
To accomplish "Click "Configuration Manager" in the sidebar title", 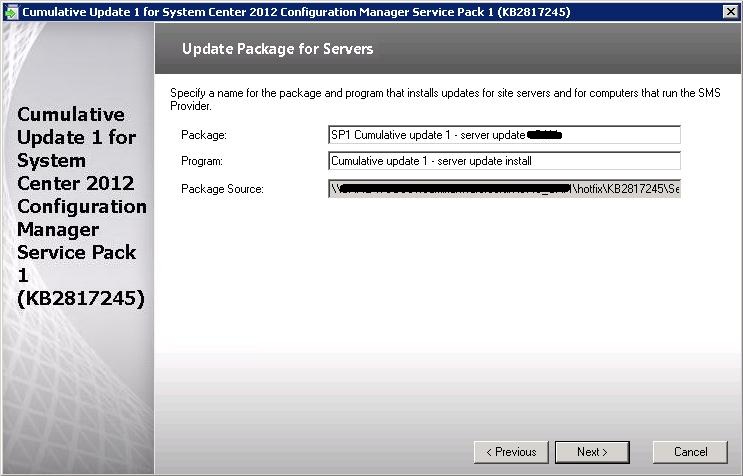I will pyautogui.click(x=82, y=218).
